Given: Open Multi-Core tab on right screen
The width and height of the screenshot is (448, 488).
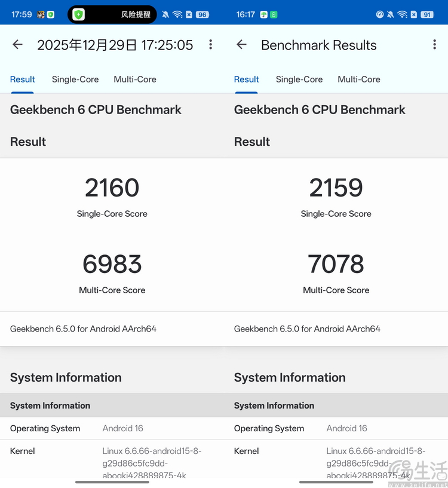Looking at the screenshot, I should [359, 79].
